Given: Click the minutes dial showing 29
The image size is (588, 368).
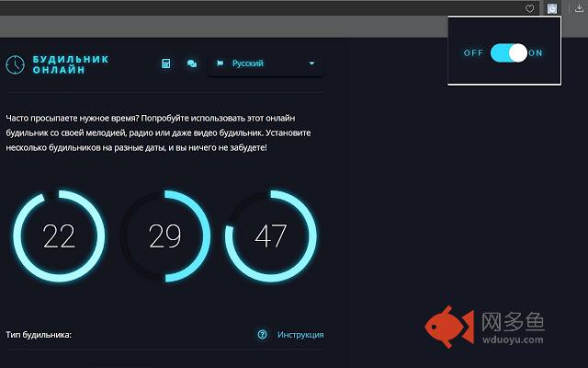Looking at the screenshot, I should tap(165, 236).
